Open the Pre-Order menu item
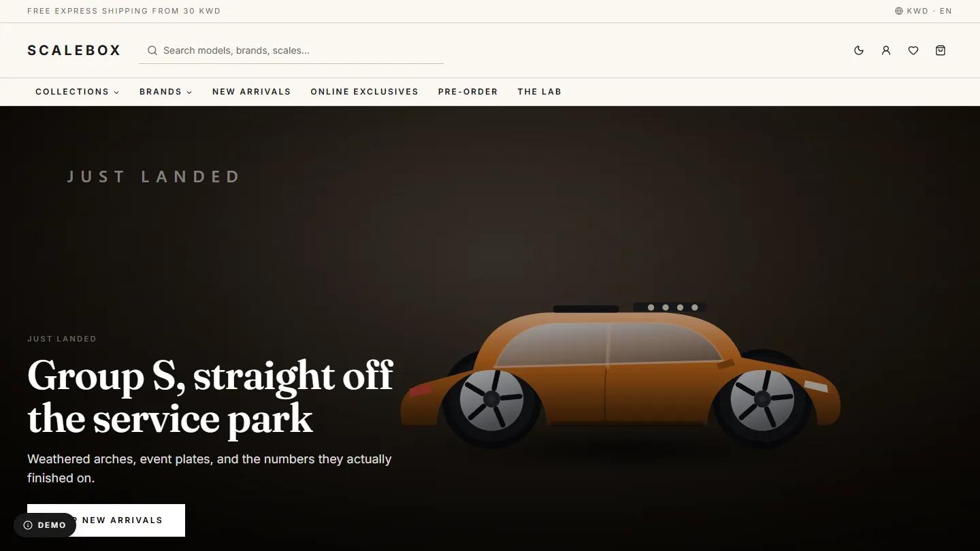This screenshot has height=551, width=980. click(x=468, y=92)
